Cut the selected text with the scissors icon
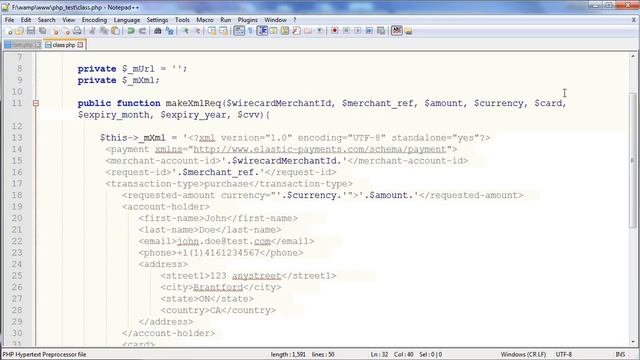Screen dimensions: 640x360 coord(92,31)
